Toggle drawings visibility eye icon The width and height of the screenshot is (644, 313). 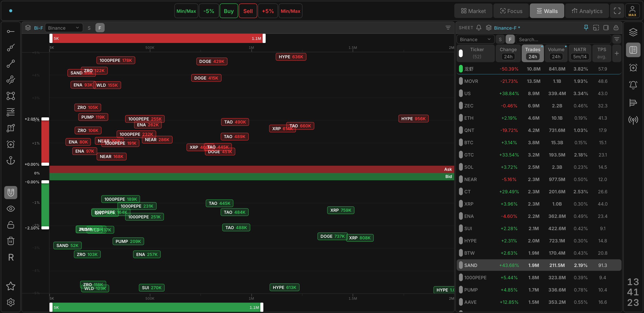(x=10, y=209)
